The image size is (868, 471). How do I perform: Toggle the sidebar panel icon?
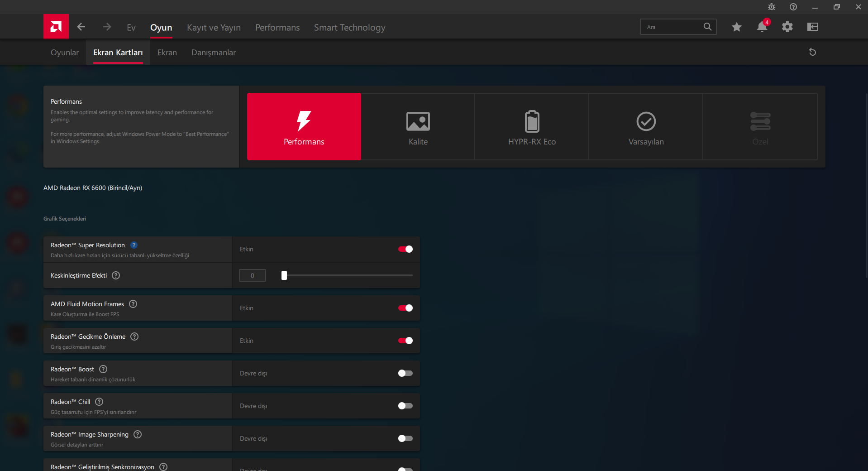[x=813, y=27]
